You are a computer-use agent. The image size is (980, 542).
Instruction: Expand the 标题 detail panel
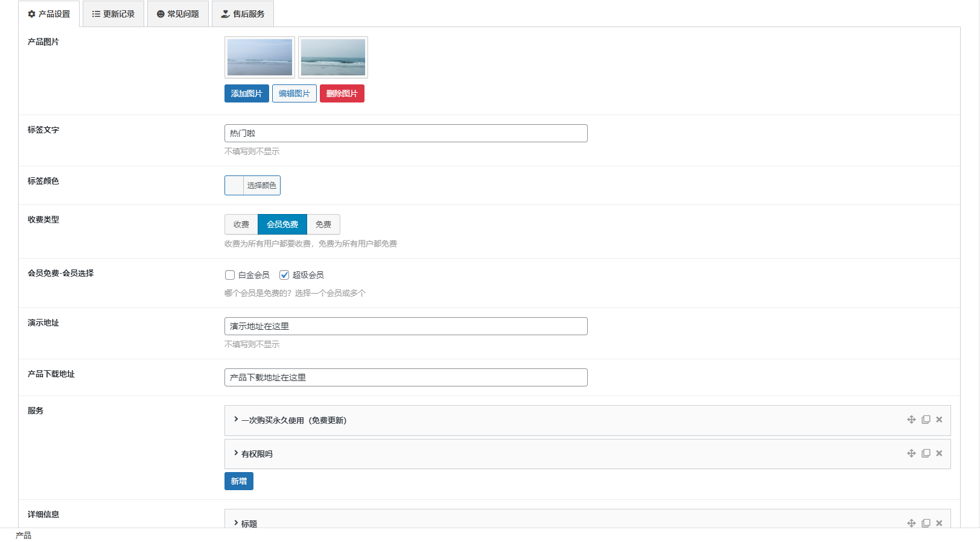point(249,523)
